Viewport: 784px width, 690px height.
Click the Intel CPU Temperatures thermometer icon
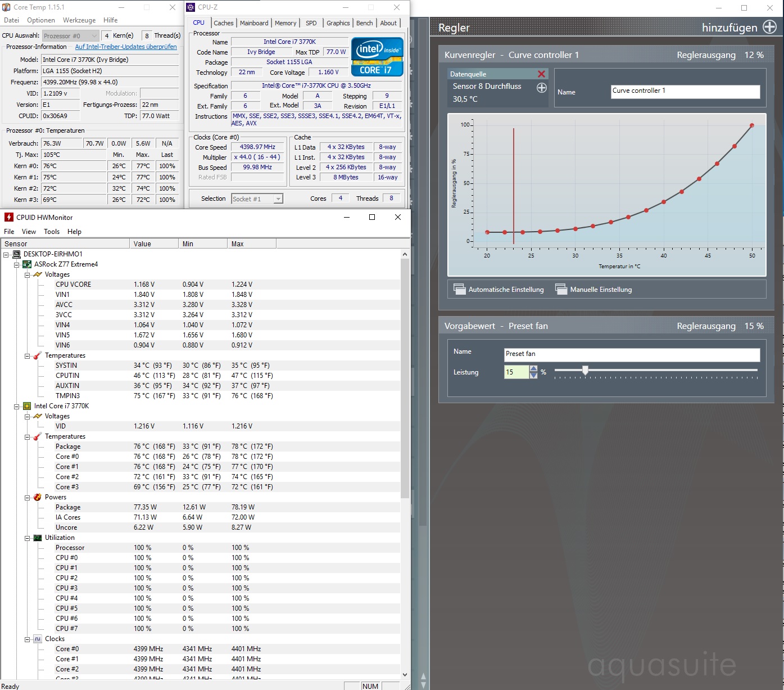[38, 436]
